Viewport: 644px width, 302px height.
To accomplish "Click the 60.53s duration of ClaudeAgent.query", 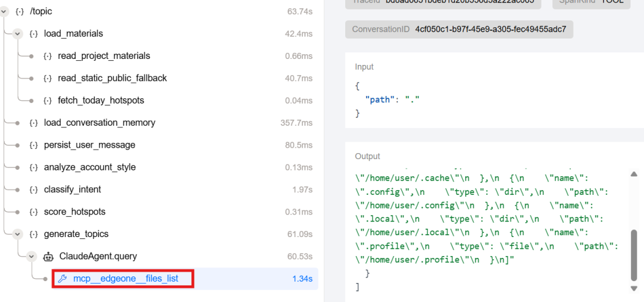I will (x=300, y=257).
